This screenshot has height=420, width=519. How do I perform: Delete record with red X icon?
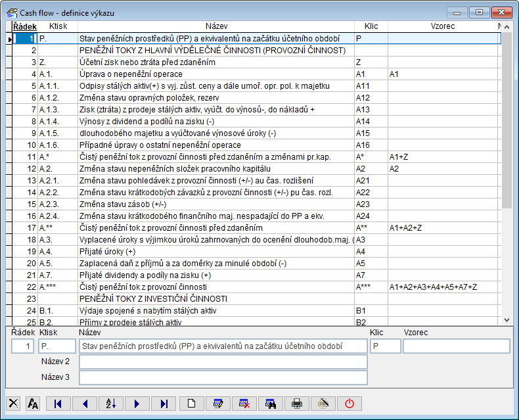tap(244, 404)
